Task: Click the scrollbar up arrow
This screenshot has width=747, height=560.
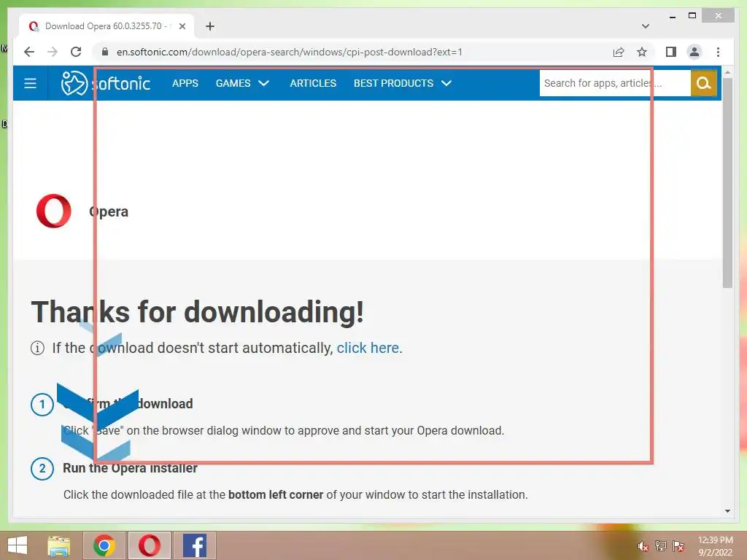Action: coord(727,72)
